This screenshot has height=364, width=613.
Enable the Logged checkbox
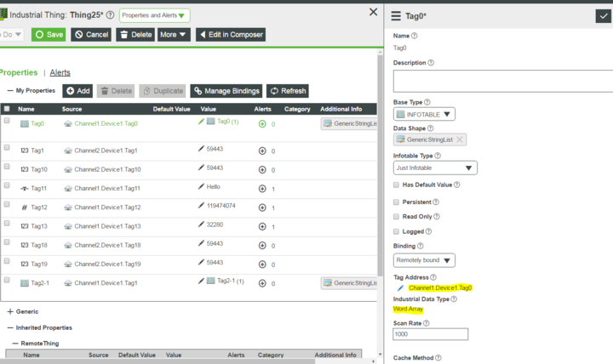point(396,231)
